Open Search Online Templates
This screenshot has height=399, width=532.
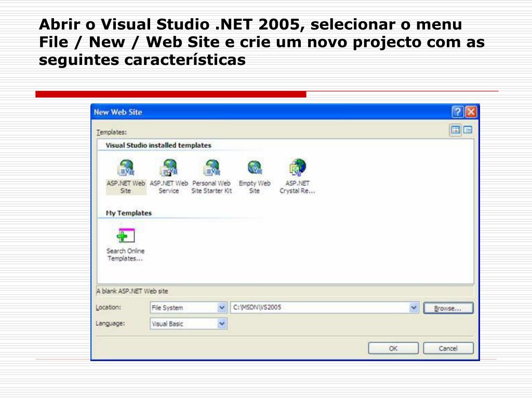click(126, 245)
